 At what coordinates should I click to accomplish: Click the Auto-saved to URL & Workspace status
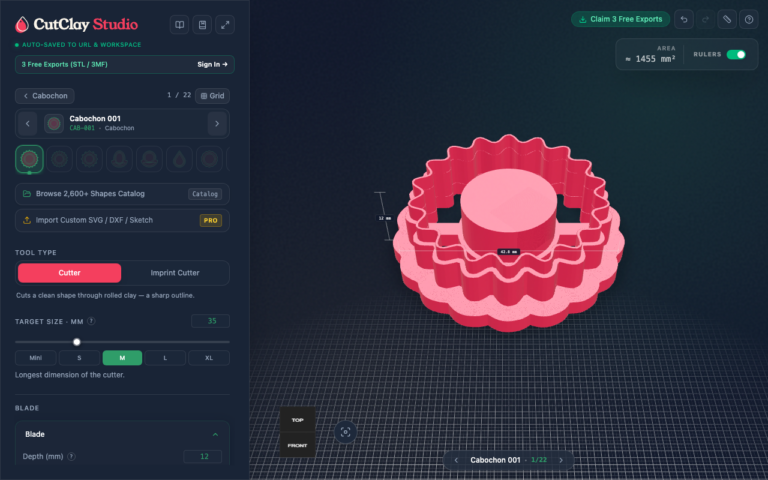(78, 45)
